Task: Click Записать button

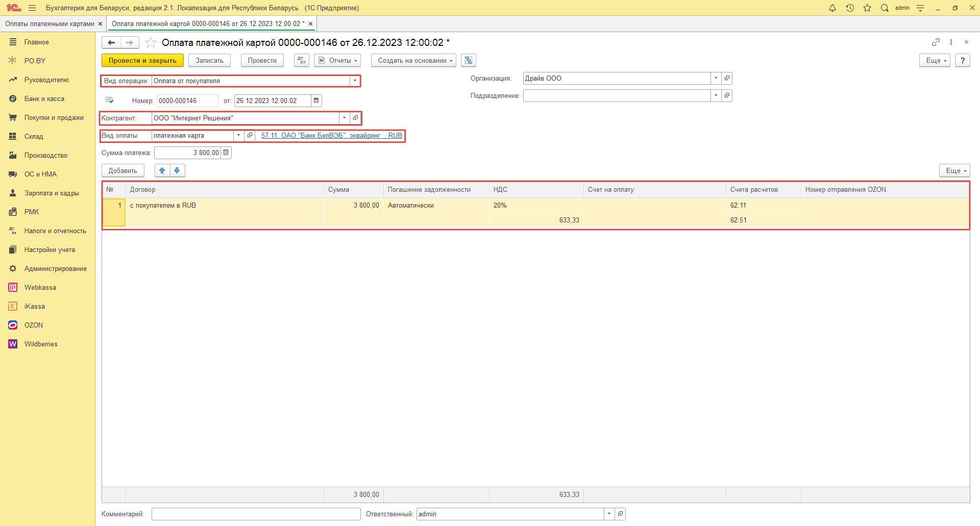Action: point(209,60)
